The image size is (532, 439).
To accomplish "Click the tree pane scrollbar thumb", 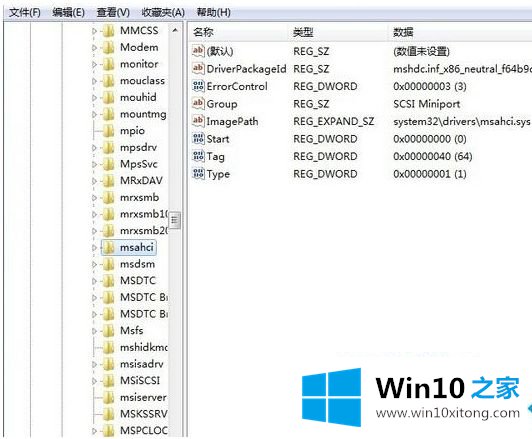I will 175,221.
